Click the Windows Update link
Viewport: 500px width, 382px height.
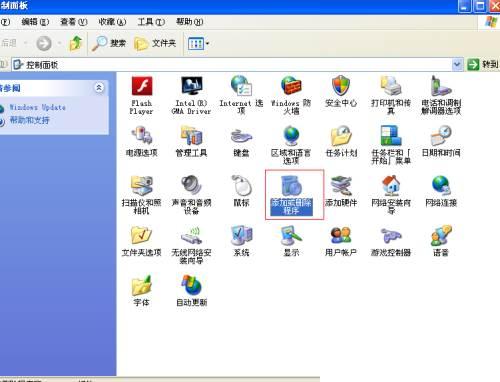[x=37, y=107]
